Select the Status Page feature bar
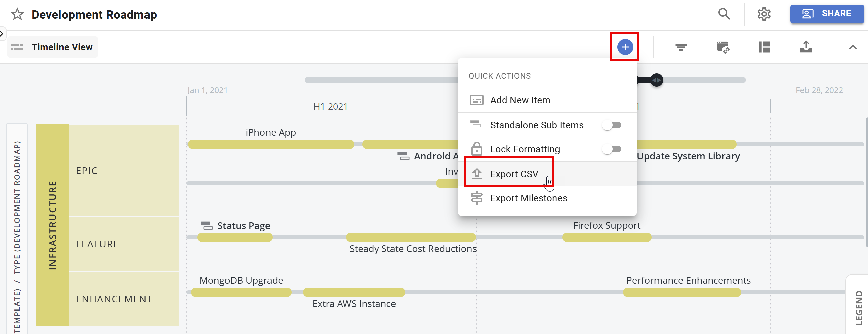 click(234, 238)
